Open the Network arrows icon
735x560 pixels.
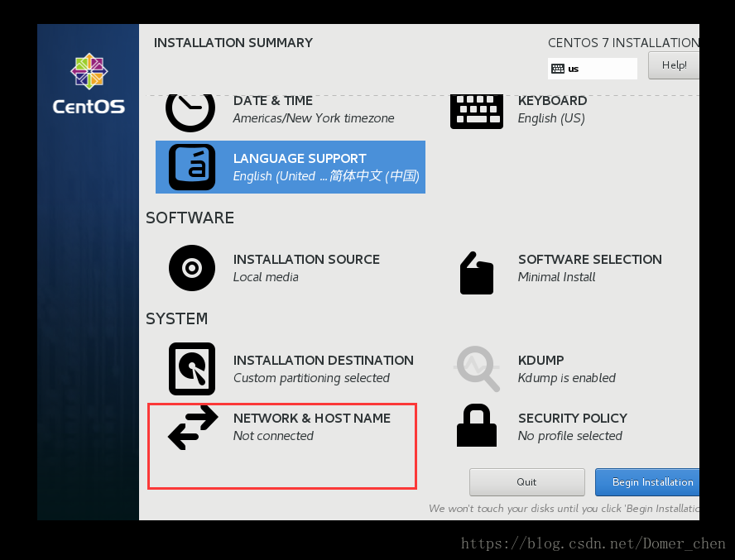(193, 428)
